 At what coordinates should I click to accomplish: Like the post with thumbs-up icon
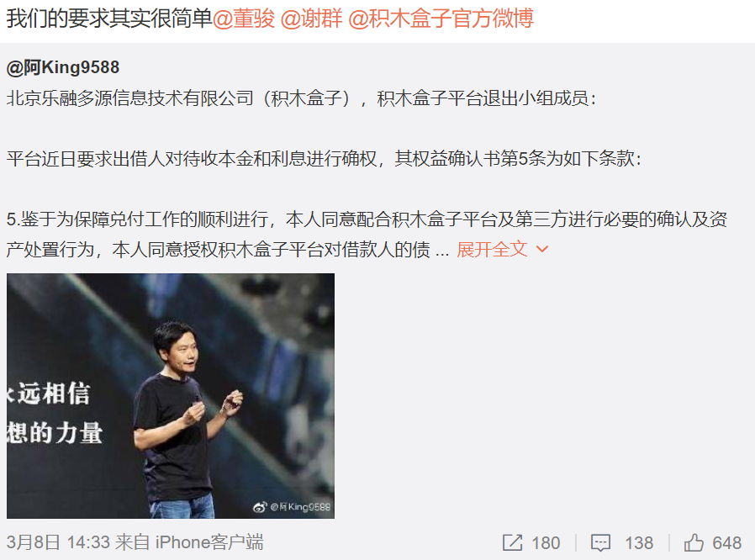[x=694, y=542]
